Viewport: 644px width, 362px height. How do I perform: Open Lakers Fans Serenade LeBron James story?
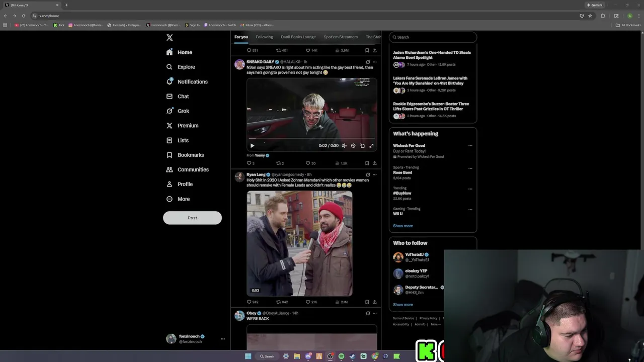click(430, 80)
